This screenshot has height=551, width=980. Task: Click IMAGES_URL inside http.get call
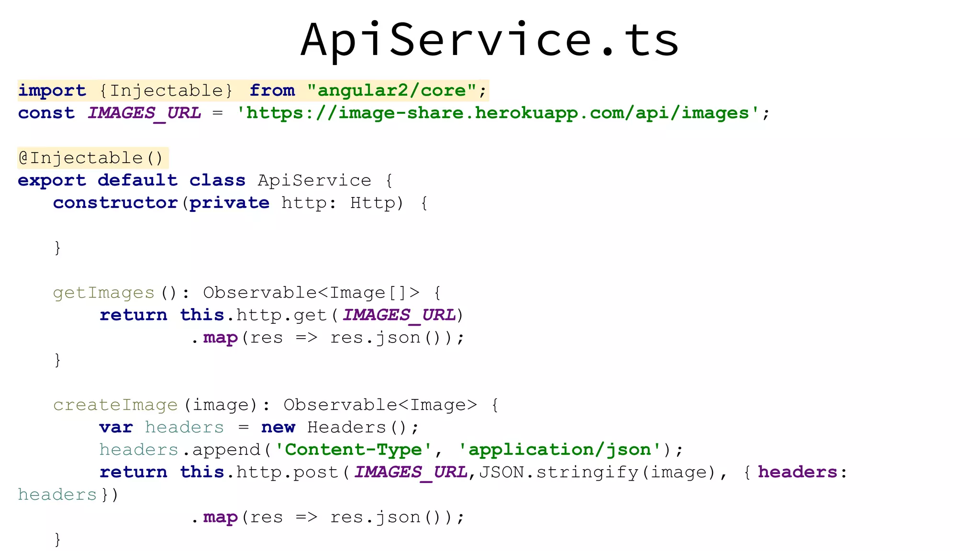tap(399, 315)
